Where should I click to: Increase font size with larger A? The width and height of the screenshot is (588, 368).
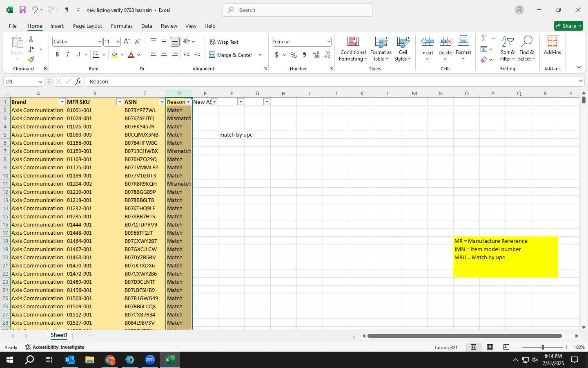127,42
